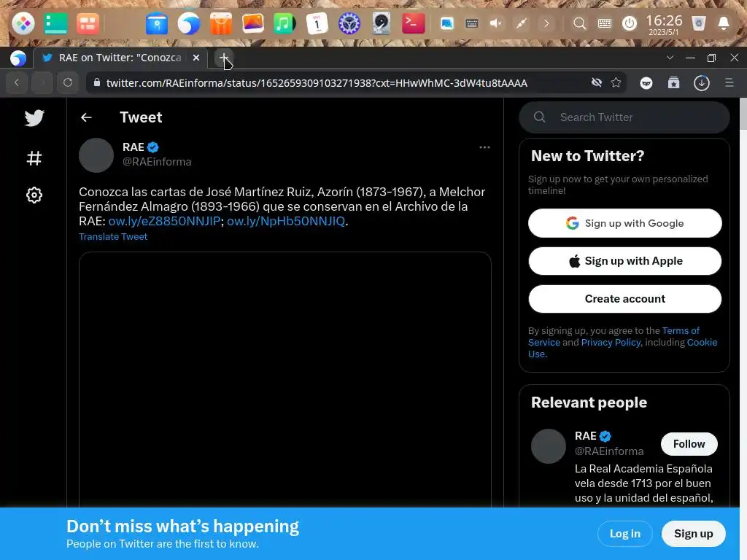The height and width of the screenshot is (560, 747).
Task: Click Sign up with Apple
Action: [x=624, y=261]
